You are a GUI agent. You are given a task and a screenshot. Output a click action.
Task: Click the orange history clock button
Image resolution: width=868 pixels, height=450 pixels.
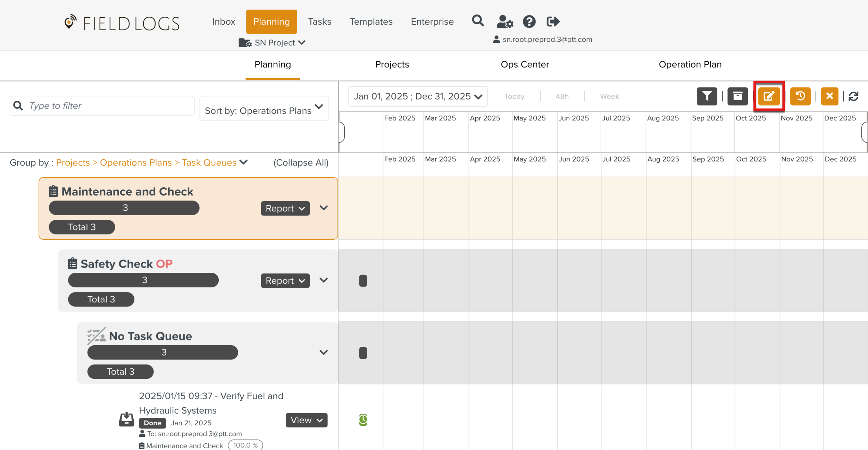800,96
